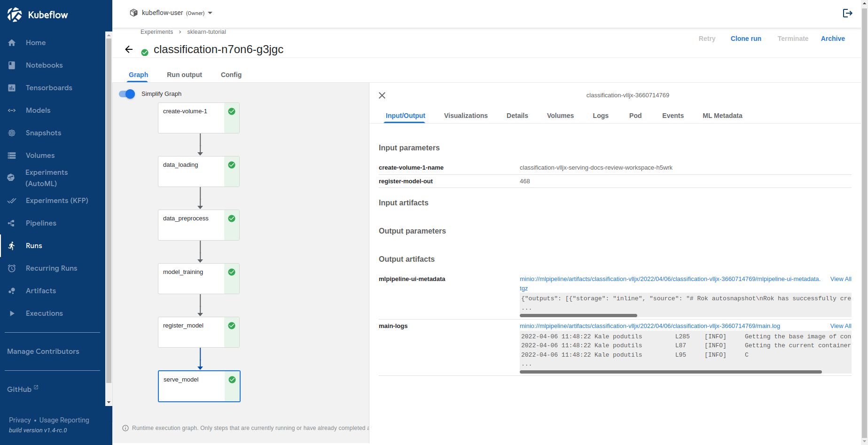Click success check on data_loading node
Viewport: 868px width, 445px height.
tap(232, 165)
